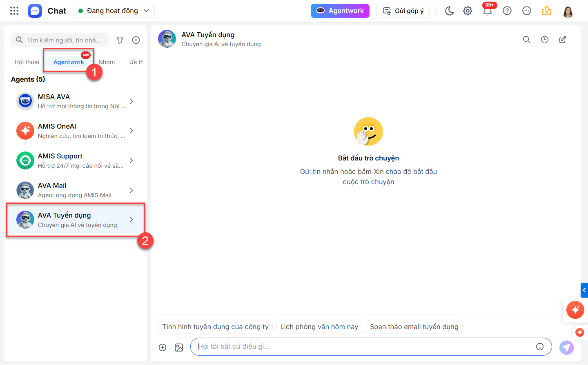Search within AVA Tuyển dụng conversation
The image size is (588, 365).
coord(527,40)
